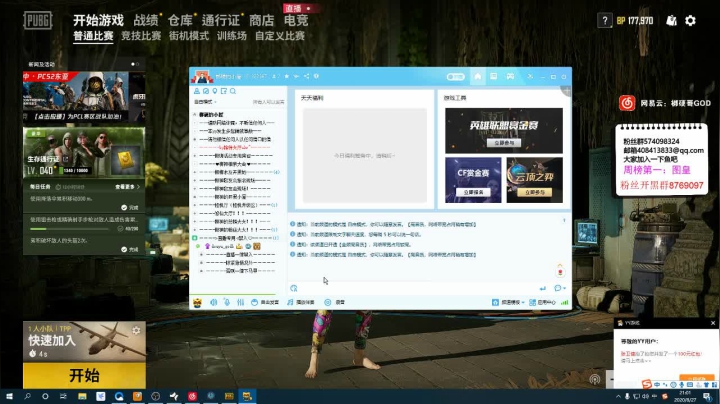720x404 pixels.
Task: Click the compass icon above channel list
Action: (206, 91)
